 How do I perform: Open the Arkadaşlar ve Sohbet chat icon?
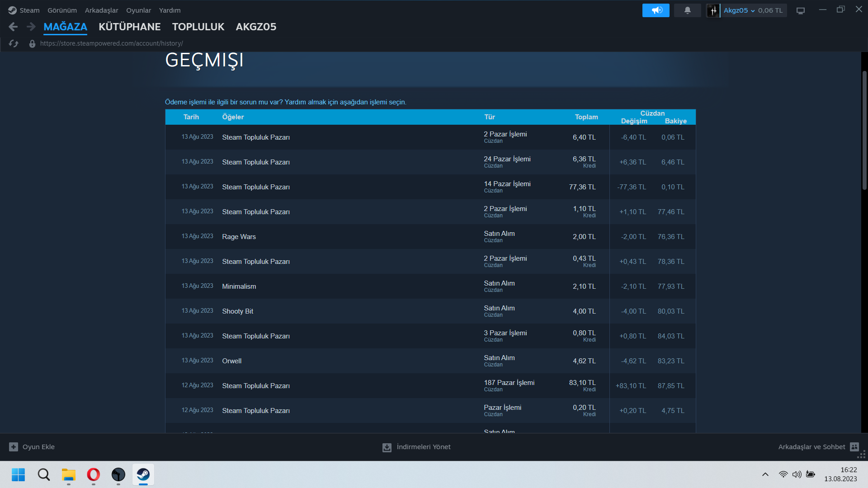click(854, 447)
